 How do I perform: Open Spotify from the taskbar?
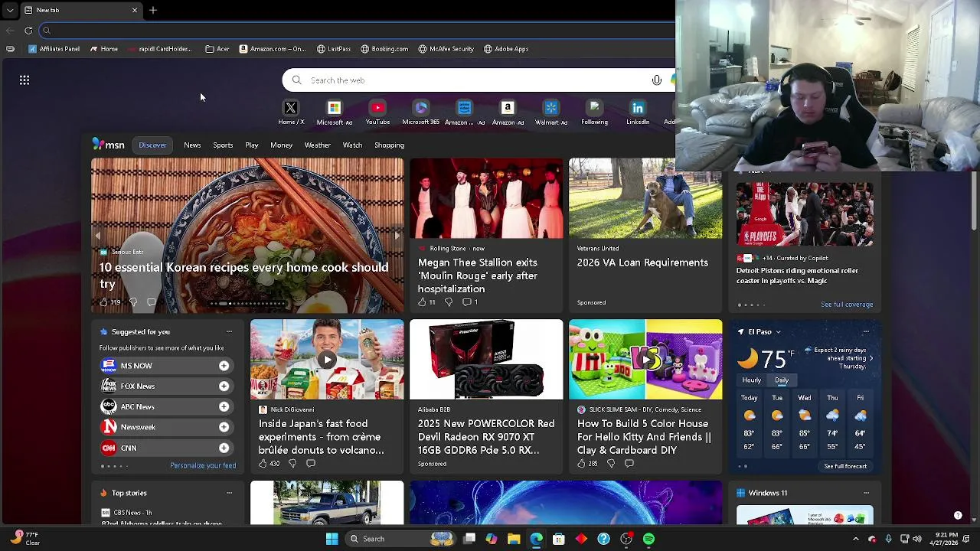tap(648, 539)
